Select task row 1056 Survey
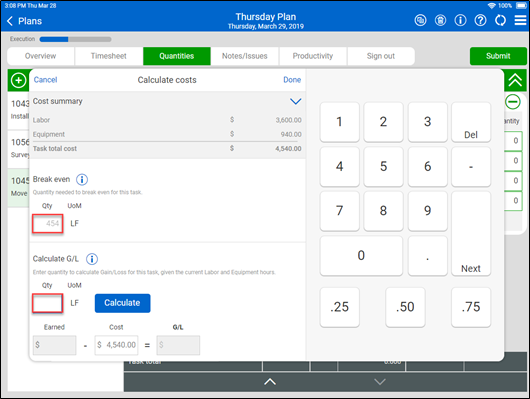Screen dimensions: 530x399 [x=19, y=149]
